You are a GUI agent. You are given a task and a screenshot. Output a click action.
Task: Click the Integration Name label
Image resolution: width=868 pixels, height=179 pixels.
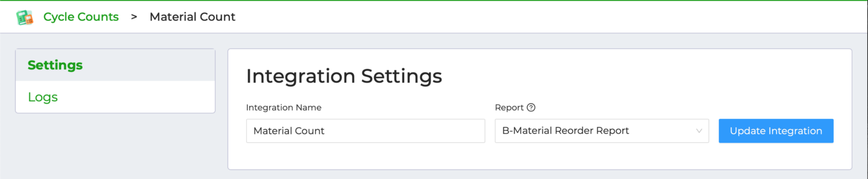tap(284, 108)
